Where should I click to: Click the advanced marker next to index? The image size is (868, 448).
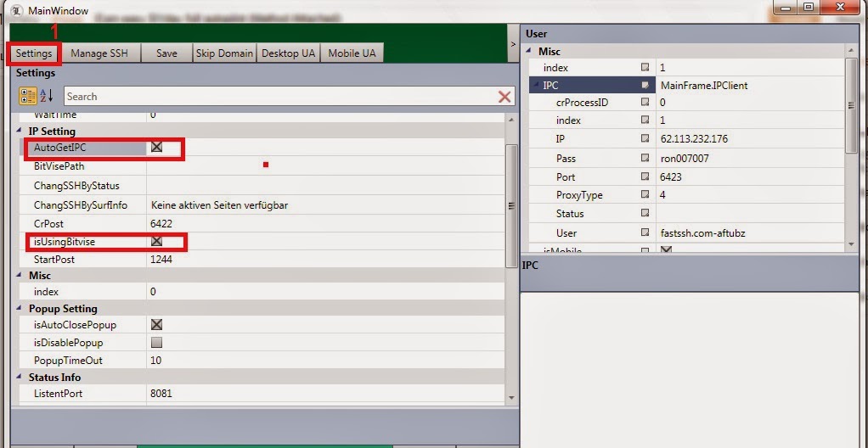[x=645, y=68]
